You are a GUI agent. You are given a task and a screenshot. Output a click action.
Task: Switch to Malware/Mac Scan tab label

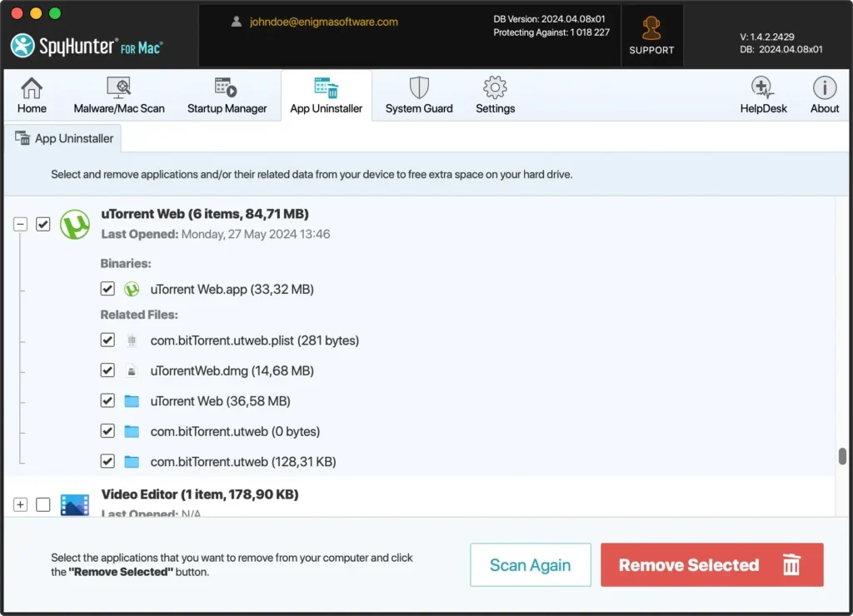pyautogui.click(x=119, y=108)
